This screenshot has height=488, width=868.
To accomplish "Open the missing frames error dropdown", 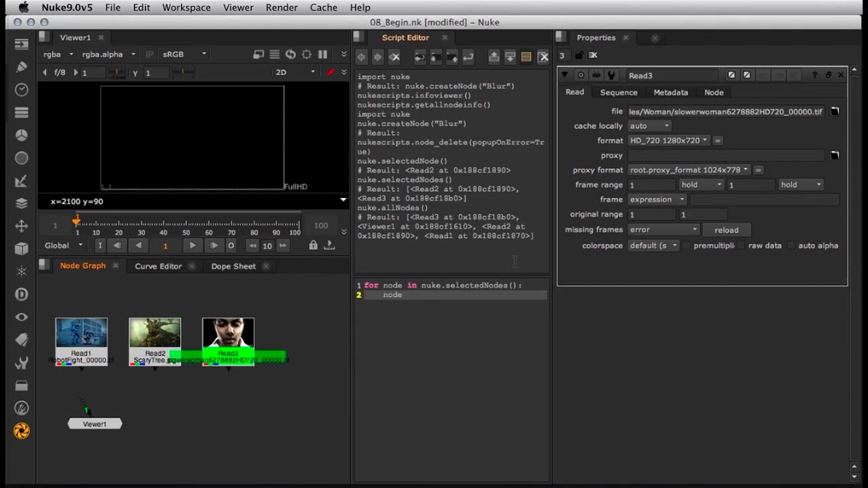I will pyautogui.click(x=663, y=229).
